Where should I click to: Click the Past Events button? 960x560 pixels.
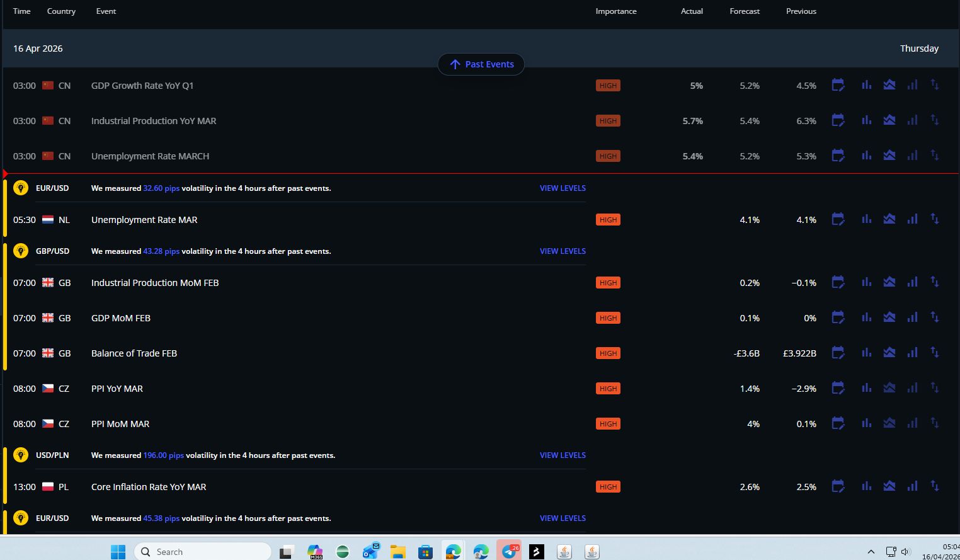(481, 64)
